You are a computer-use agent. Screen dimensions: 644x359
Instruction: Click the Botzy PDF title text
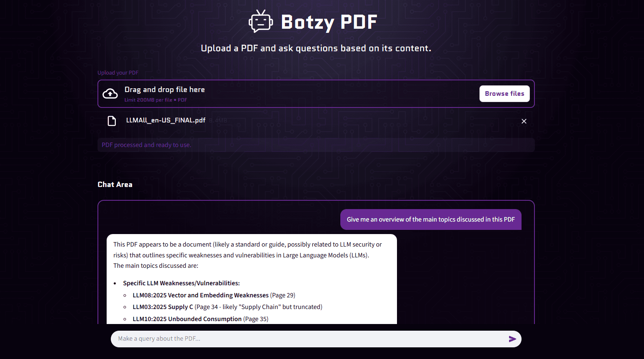click(329, 22)
